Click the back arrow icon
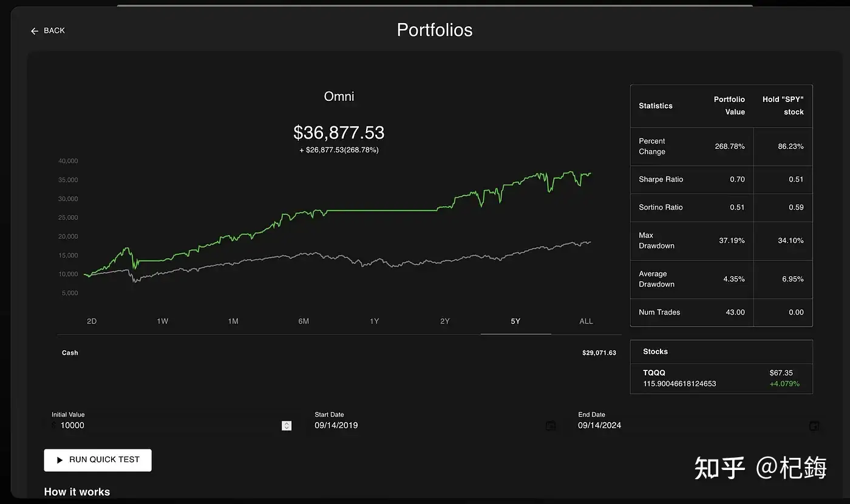This screenshot has height=504, width=850. pos(35,31)
